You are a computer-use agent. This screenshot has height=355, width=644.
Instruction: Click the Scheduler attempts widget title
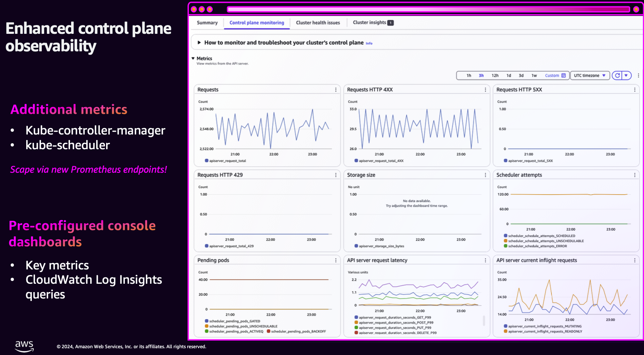pyautogui.click(x=519, y=175)
